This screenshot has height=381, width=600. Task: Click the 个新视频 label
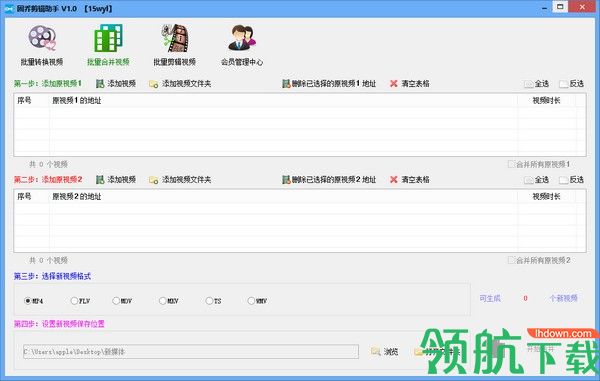[563, 298]
